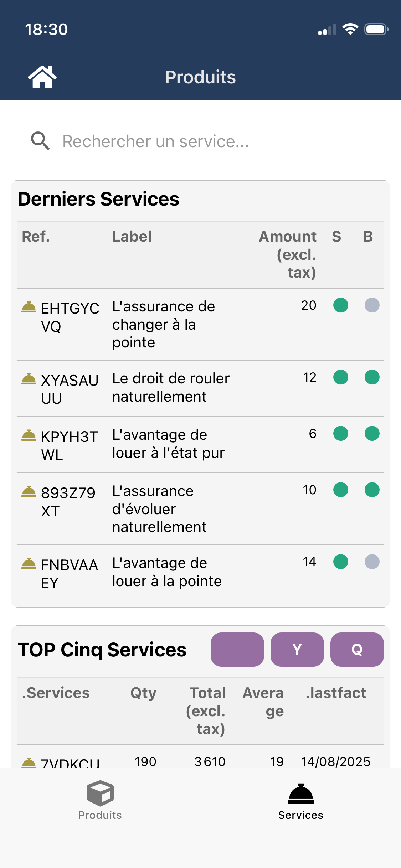Viewport: 401px width, 868px height.
Task: Select the XYASAUUU service bell icon
Action: [29, 379]
